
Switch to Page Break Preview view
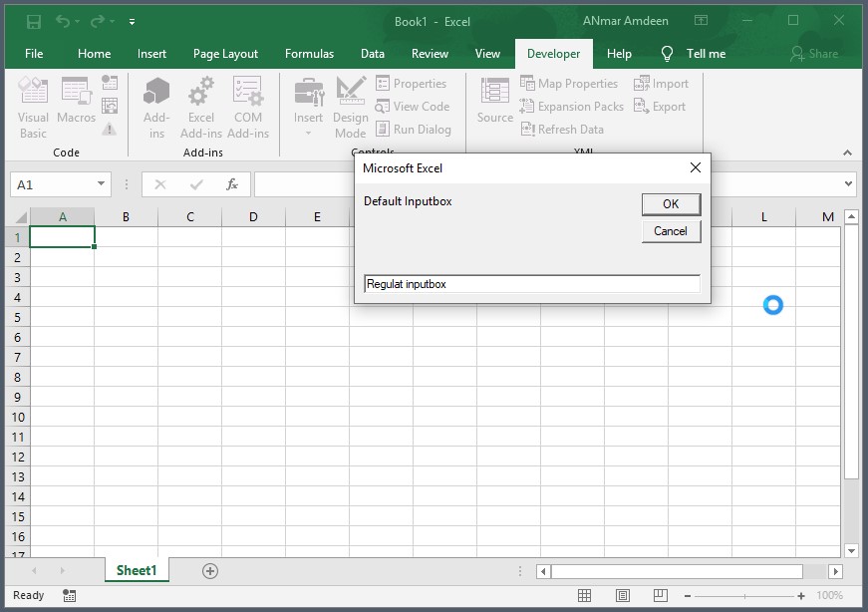660,595
